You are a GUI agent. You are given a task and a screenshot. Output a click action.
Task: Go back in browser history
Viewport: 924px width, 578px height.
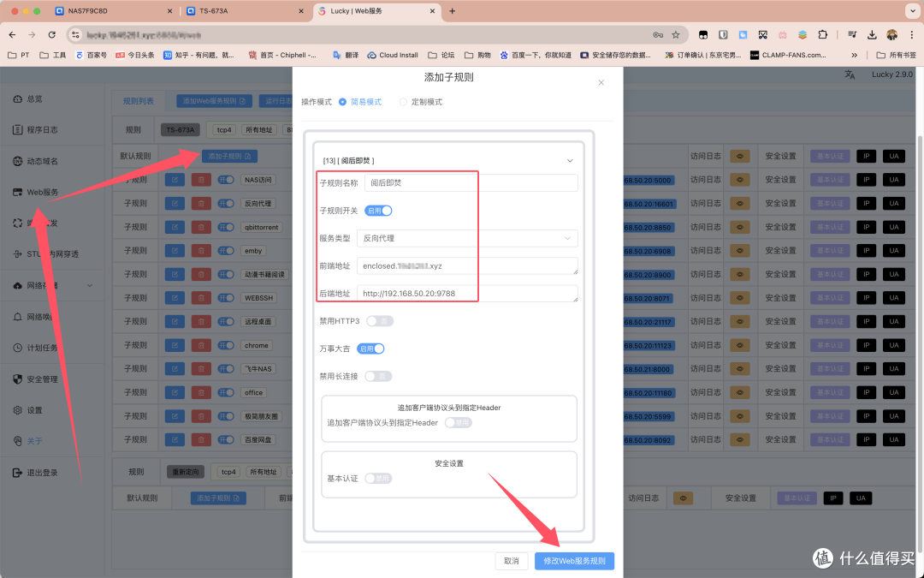pos(12,35)
